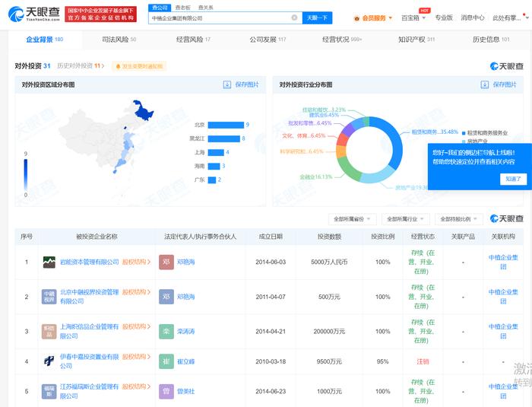532x407 pixels.
Task: Click the 崔立峰 name link in row 4
Action: pyautogui.click(x=186, y=361)
